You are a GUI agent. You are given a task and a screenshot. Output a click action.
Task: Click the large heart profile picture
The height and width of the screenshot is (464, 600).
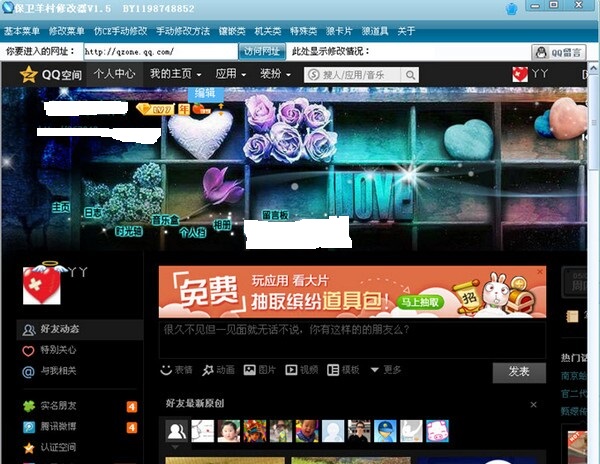click(x=42, y=285)
